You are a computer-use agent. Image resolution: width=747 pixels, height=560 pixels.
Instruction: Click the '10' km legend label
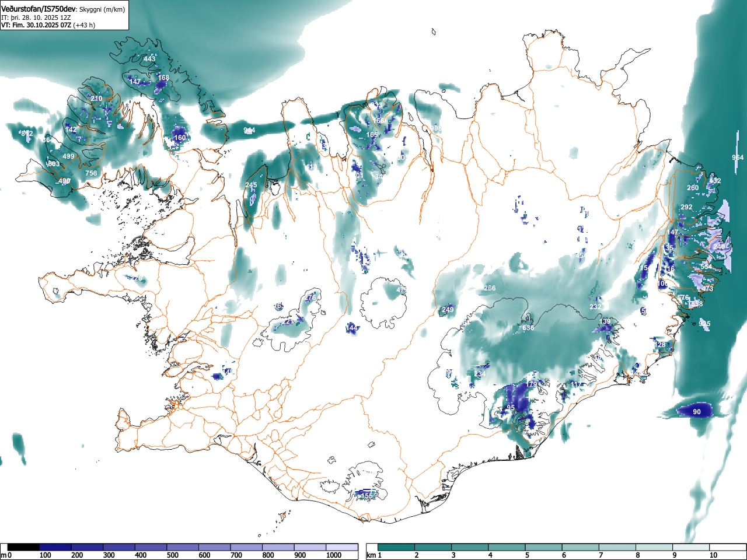[x=713, y=555]
